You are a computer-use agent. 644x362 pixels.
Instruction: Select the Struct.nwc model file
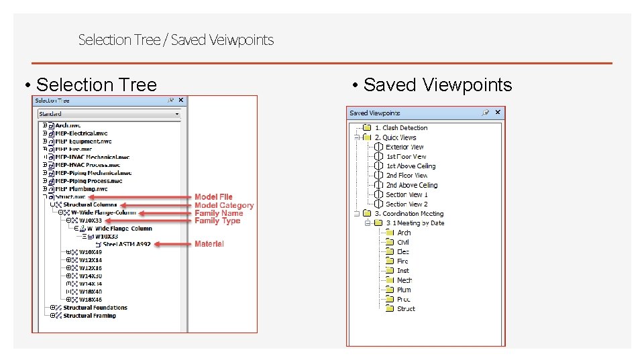pyautogui.click(x=70, y=196)
